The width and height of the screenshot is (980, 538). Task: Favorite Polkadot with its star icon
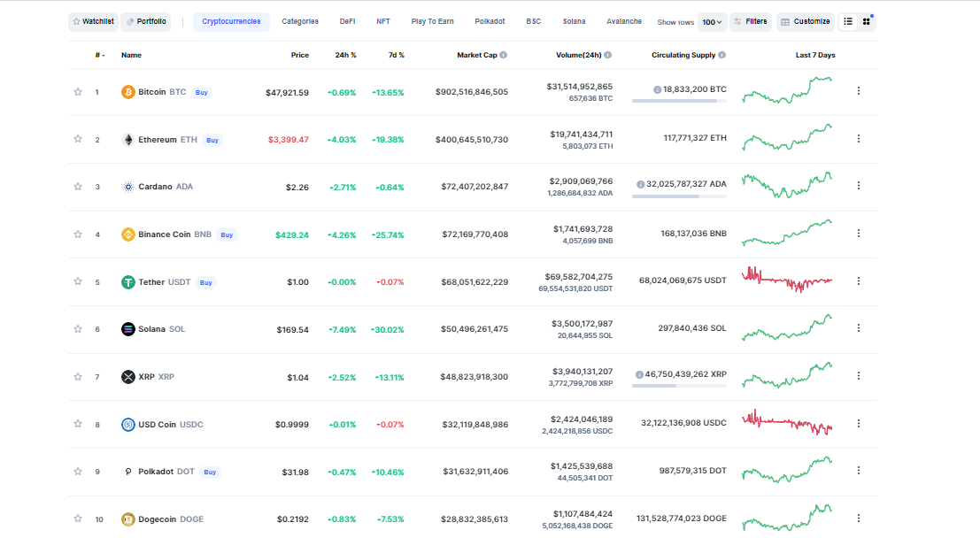pos(78,472)
